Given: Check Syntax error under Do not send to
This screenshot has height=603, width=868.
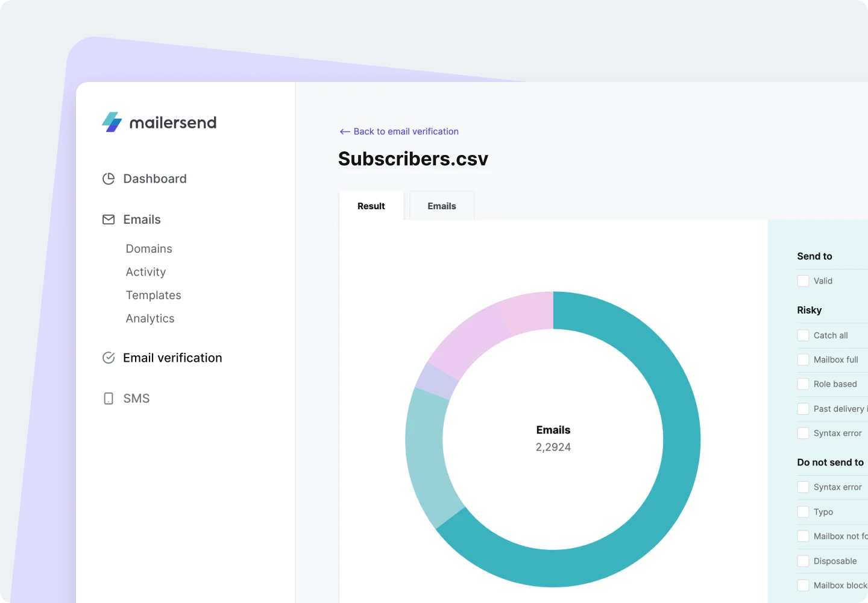Looking at the screenshot, I should coord(803,487).
